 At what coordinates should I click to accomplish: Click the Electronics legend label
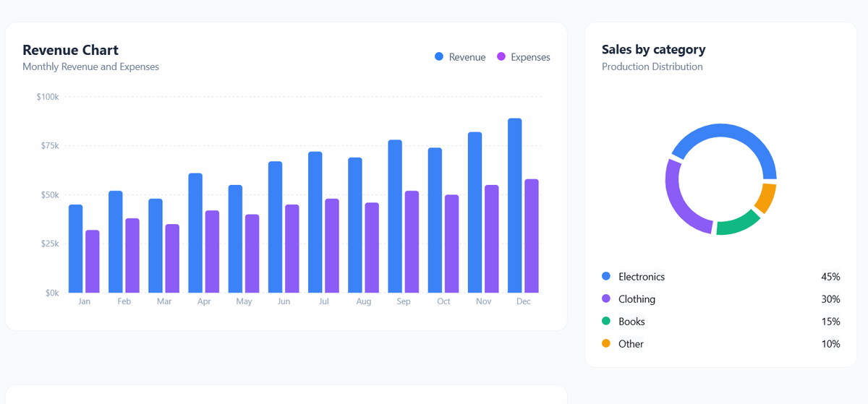pos(642,277)
